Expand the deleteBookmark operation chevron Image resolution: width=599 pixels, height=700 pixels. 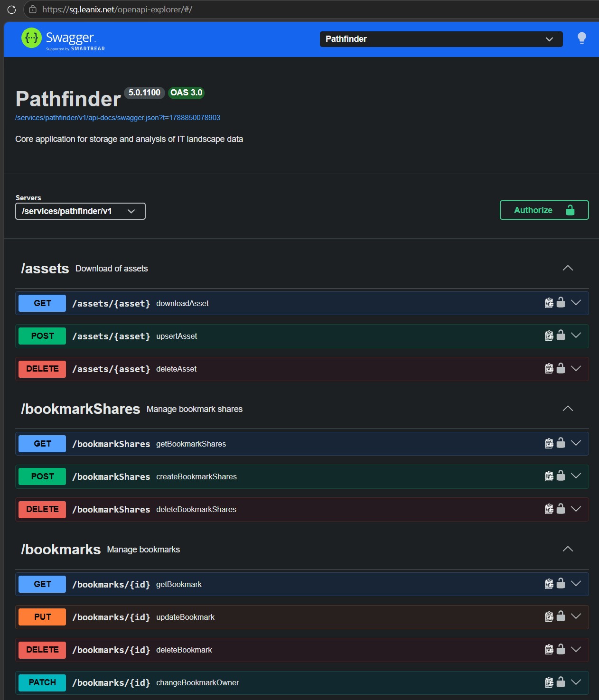click(576, 649)
